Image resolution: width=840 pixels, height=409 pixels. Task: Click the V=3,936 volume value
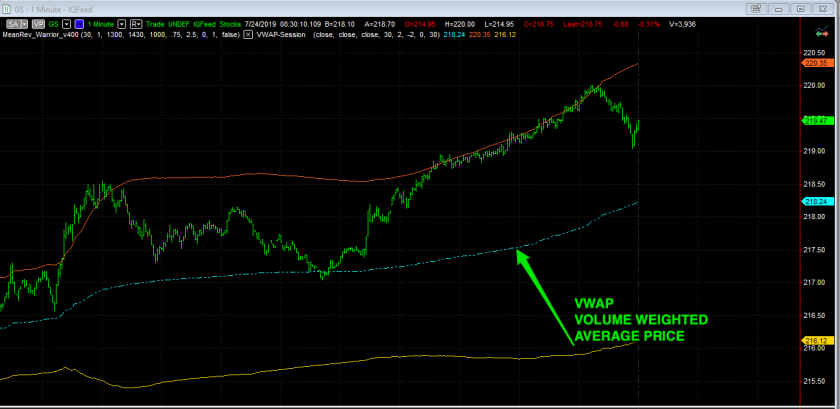pos(682,24)
